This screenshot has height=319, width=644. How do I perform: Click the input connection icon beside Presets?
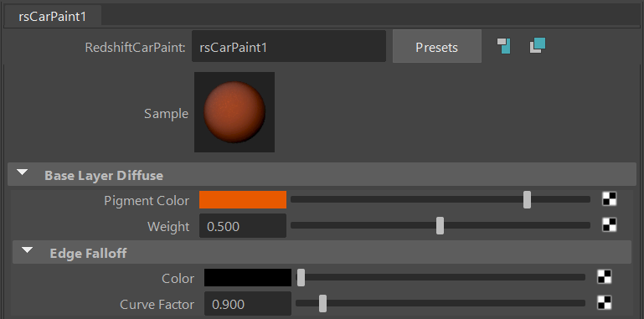[504, 46]
